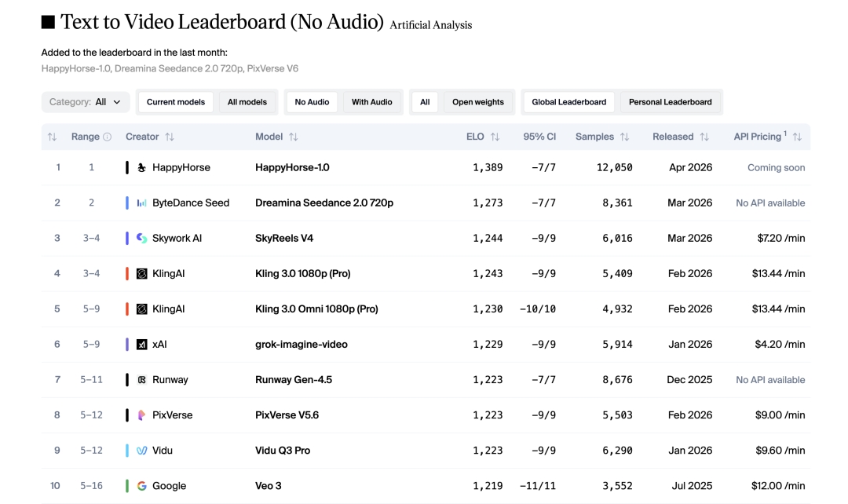The image size is (848, 504).
Task: Open the SkyReels V4 model entry
Action: tap(284, 238)
